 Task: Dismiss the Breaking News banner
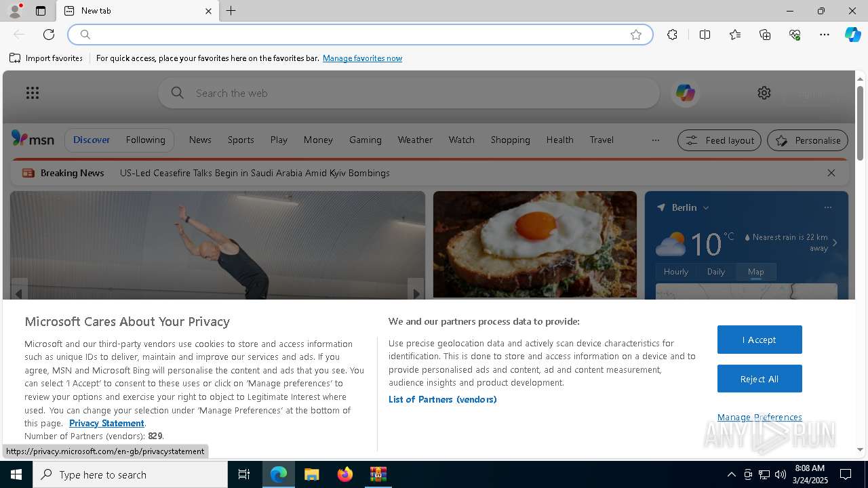tap(831, 173)
